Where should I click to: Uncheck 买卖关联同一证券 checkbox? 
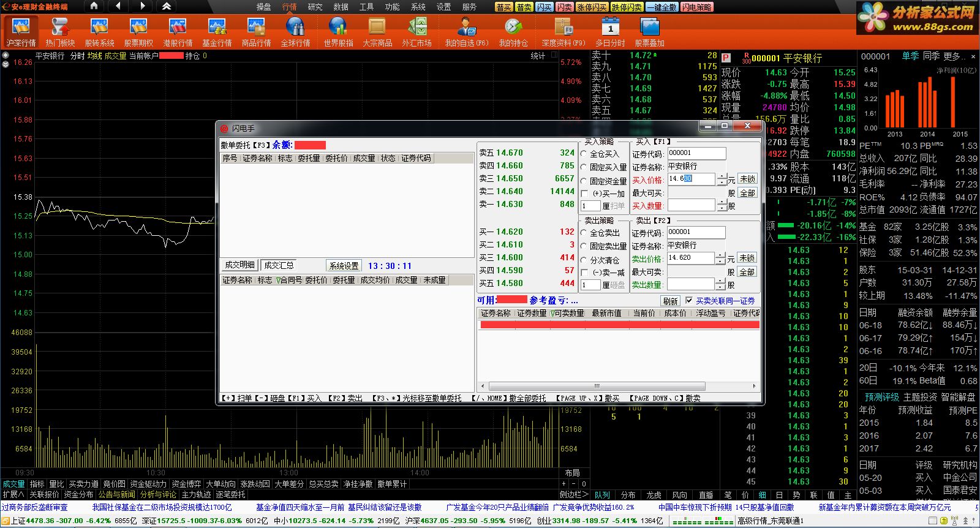pyautogui.click(x=689, y=301)
